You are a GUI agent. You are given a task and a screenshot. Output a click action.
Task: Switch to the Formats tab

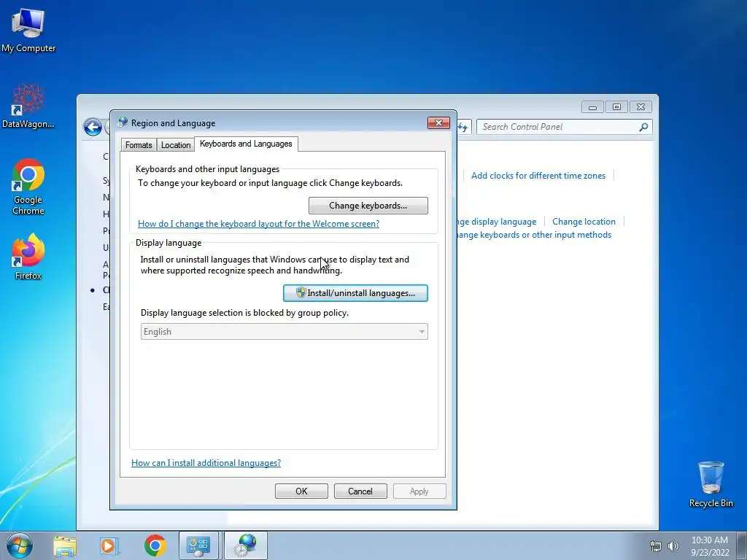tap(139, 145)
